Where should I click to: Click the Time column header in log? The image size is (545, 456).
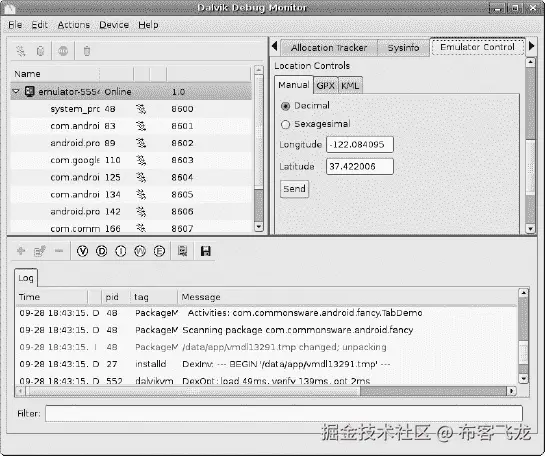(x=52, y=297)
